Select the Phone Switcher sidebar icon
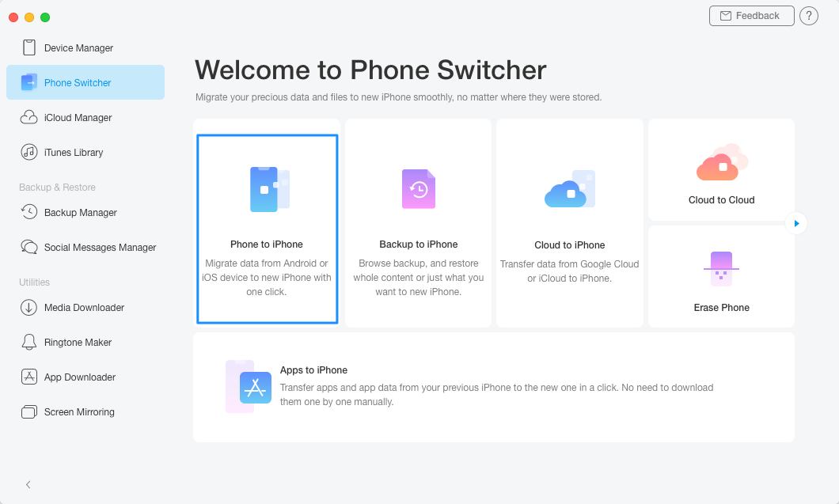Viewport: 839px width, 504px height. (29, 82)
